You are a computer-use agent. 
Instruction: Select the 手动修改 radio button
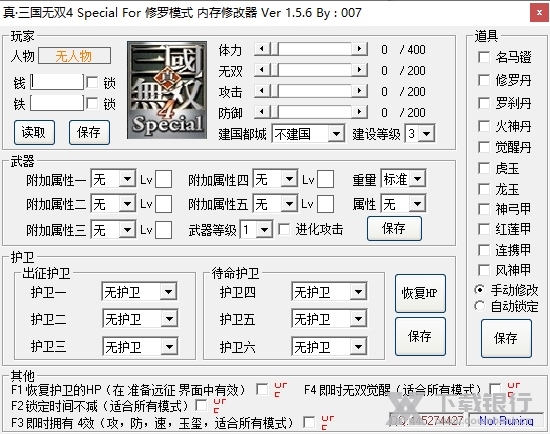tap(479, 290)
